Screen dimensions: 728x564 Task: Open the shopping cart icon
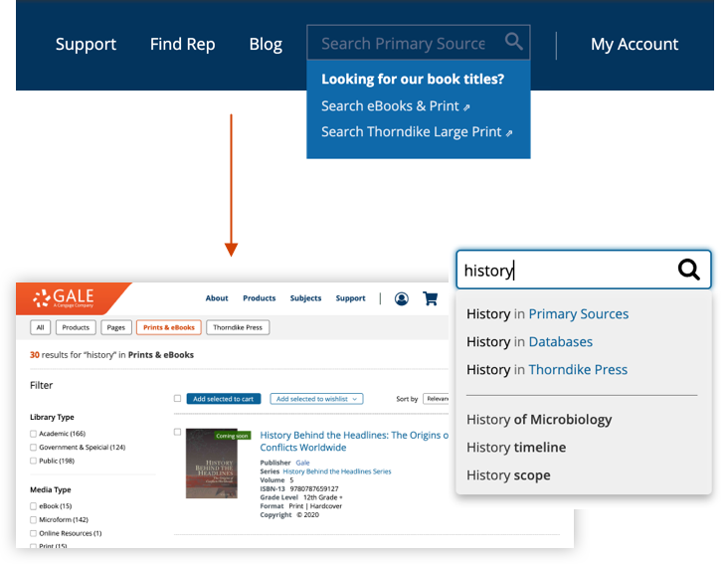[x=430, y=298]
